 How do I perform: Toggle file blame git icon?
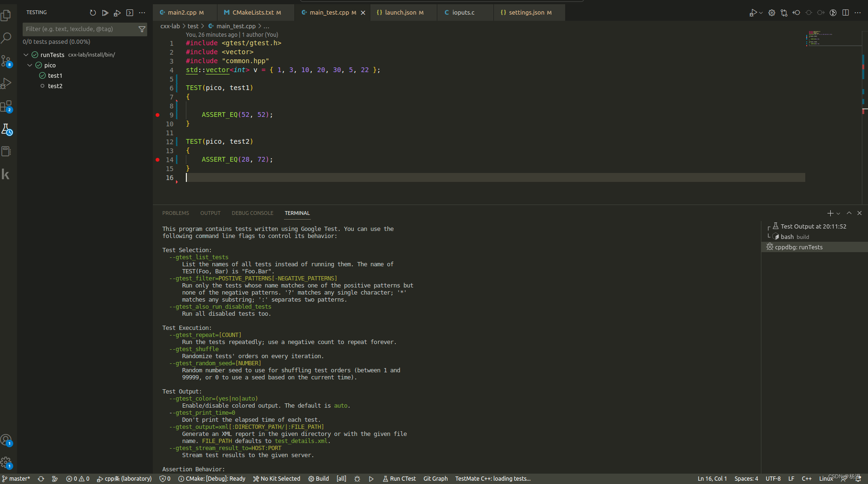[833, 13]
